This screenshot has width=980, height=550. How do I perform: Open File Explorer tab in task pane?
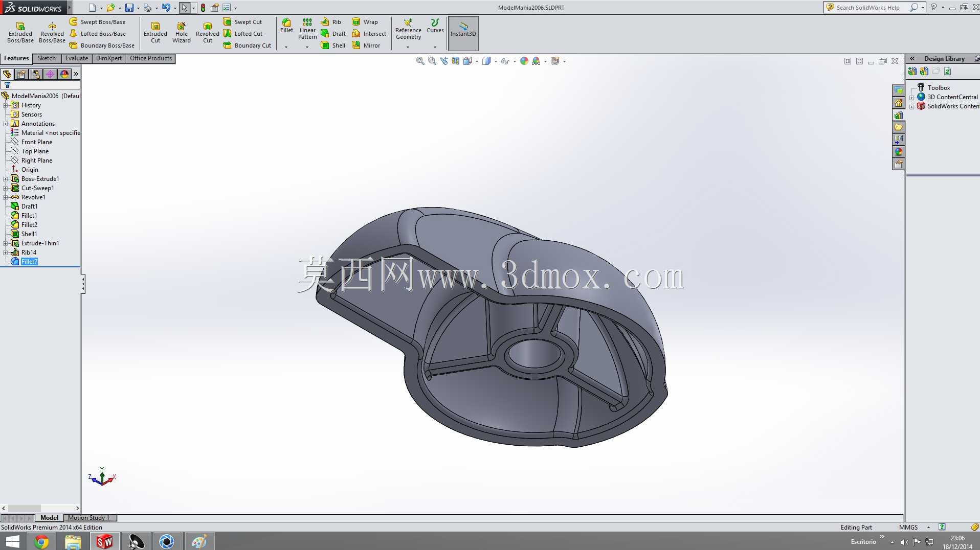pos(899,127)
